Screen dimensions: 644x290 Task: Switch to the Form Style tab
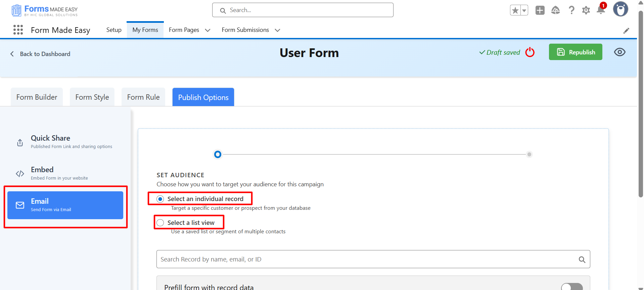point(92,97)
